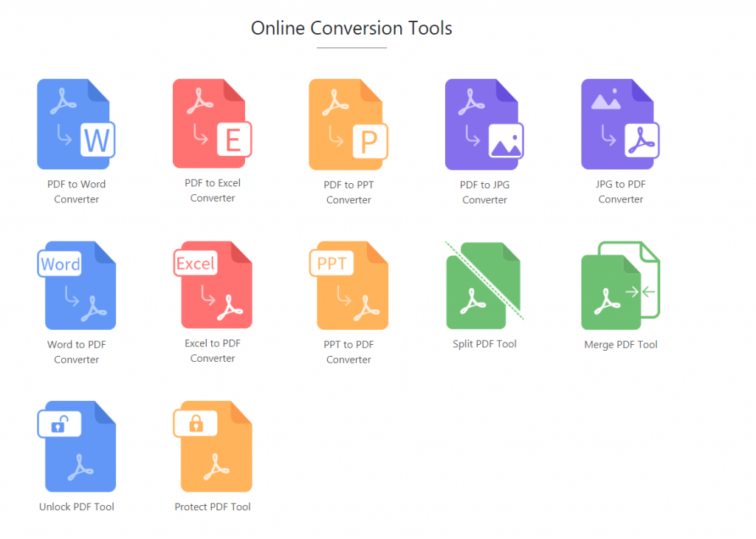The image size is (756, 539).
Task: Click the blue Word to PDF icon
Action: tap(77, 285)
